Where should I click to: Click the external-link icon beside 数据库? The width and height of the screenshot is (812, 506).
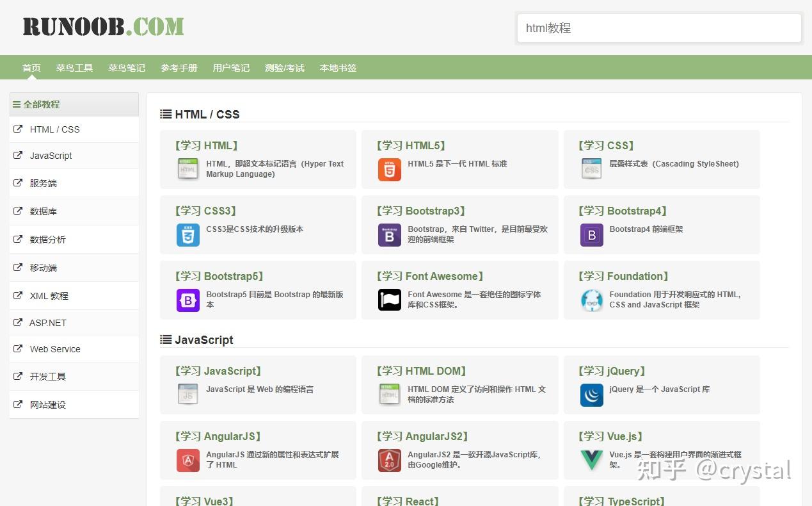tap(18, 211)
